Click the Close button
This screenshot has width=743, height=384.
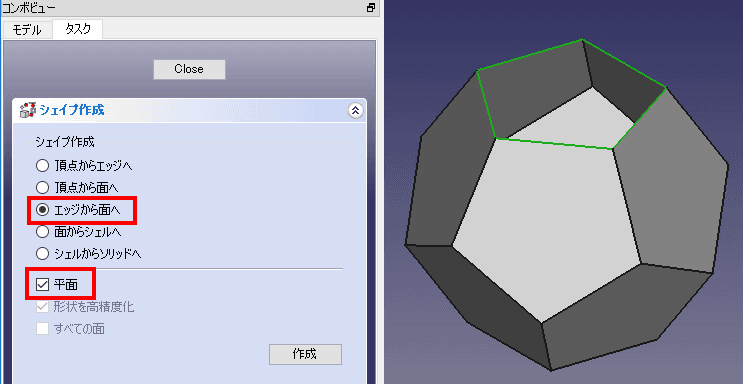point(189,69)
